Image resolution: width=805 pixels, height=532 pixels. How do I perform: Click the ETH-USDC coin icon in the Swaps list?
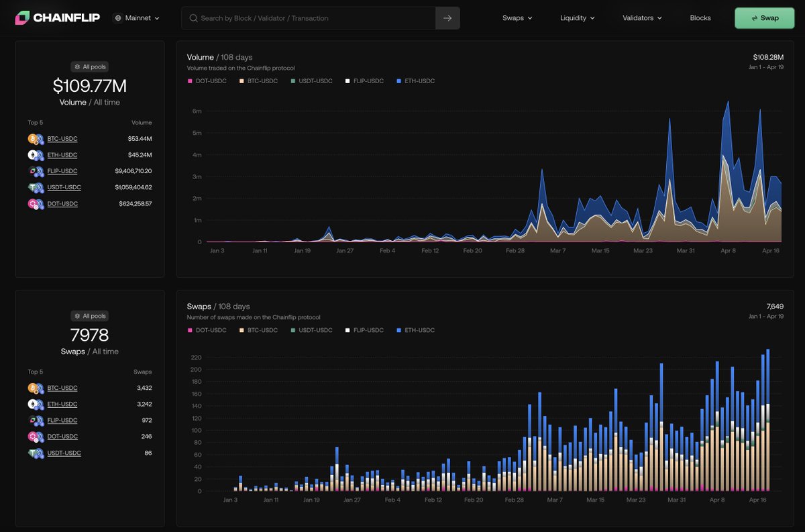[36, 404]
